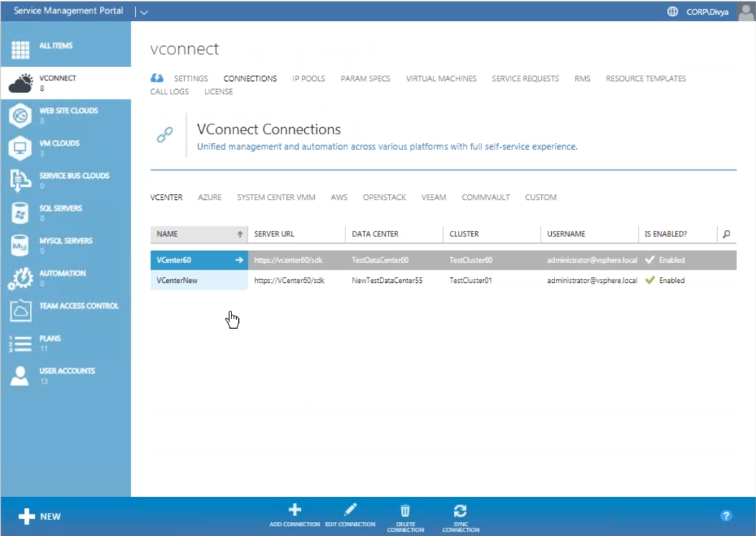
Task: Click the Sync Connection refresh icon
Action: tap(461, 510)
